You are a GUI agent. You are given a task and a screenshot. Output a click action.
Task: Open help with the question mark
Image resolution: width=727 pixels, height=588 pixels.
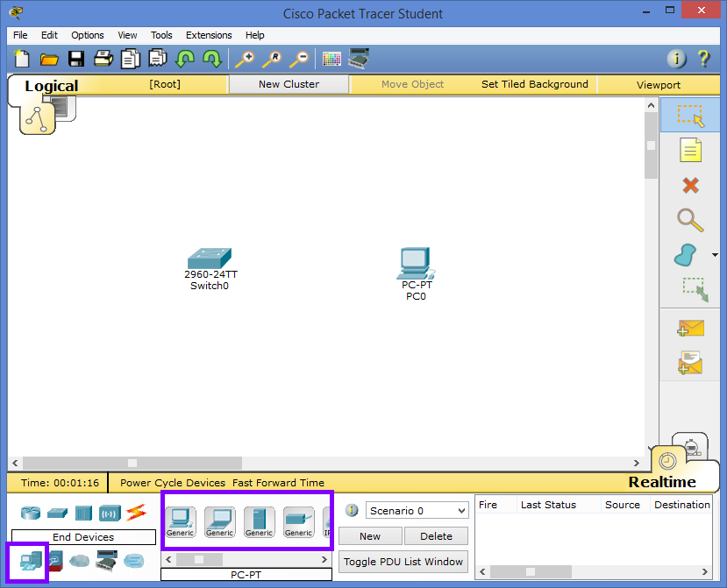coord(704,59)
